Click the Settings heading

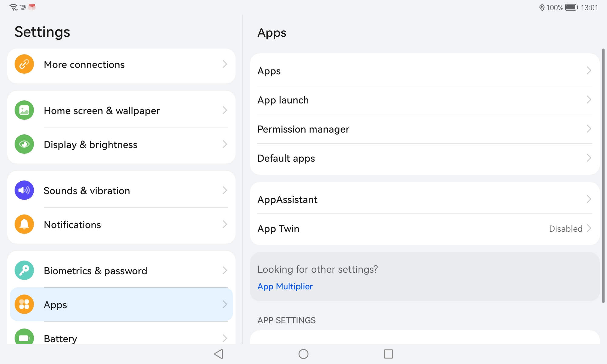pyautogui.click(x=42, y=32)
